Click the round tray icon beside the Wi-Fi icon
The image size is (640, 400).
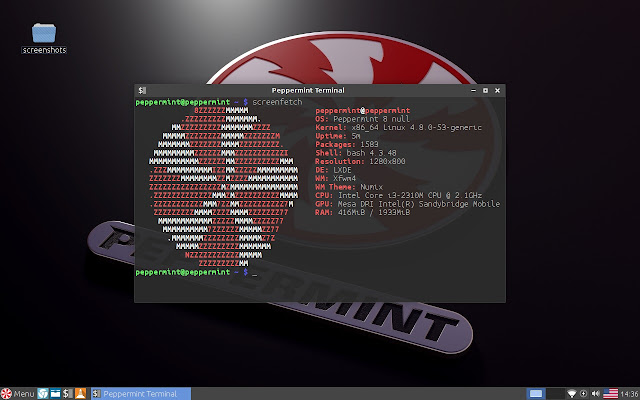click(x=584, y=393)
